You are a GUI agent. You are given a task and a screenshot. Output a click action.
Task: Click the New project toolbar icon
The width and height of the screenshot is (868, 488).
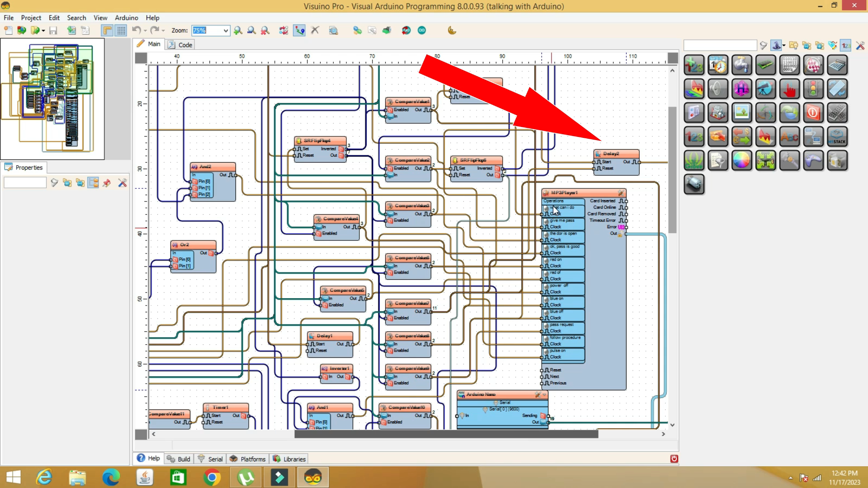8,30
